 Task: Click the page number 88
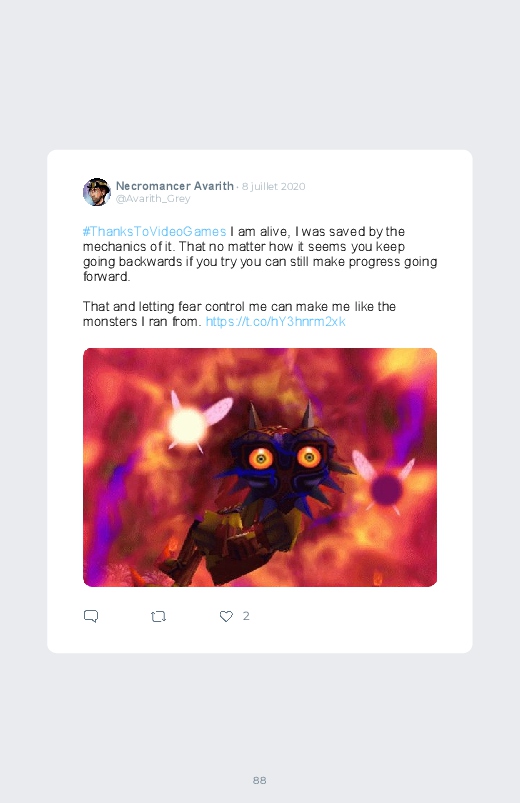(x=260, y=780)
